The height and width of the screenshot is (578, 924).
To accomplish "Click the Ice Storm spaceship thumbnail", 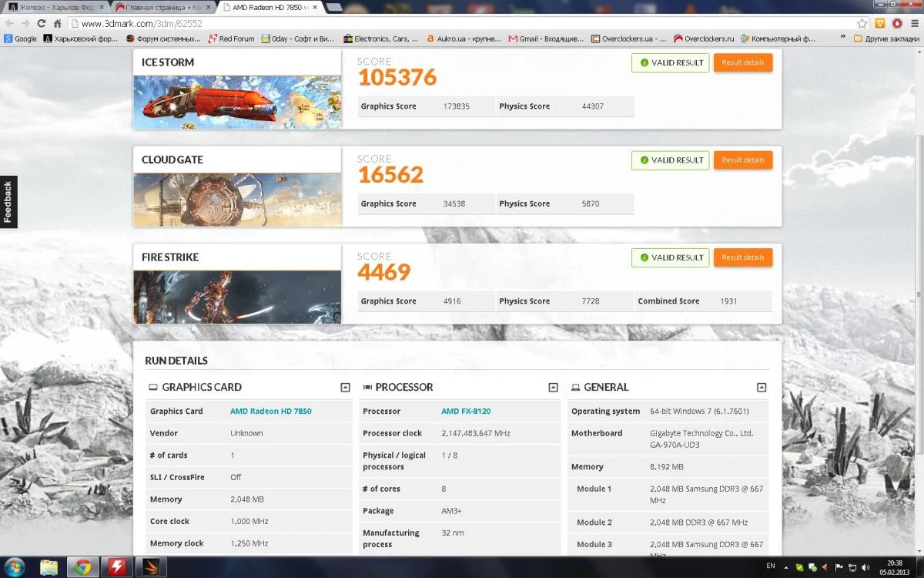I will 237,102.
